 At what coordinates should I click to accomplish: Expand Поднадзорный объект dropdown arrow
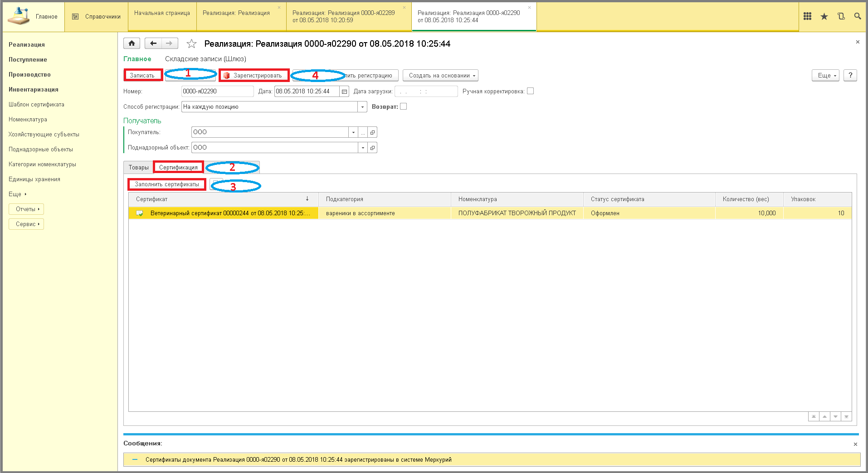point(362,148)
